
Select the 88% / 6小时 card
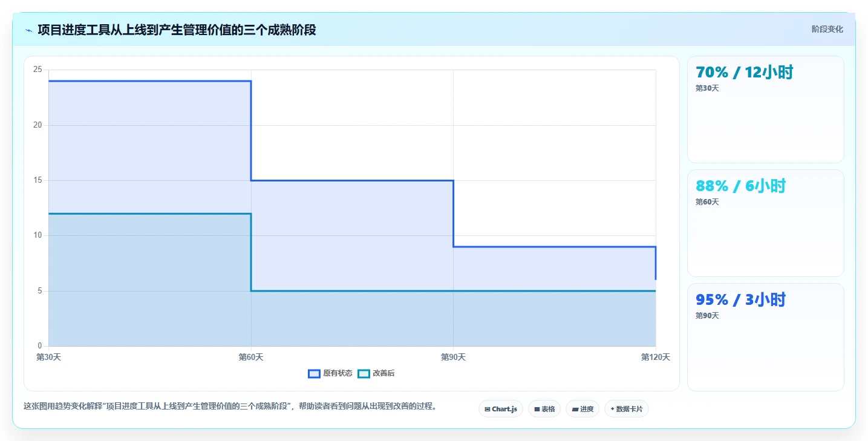765,223
